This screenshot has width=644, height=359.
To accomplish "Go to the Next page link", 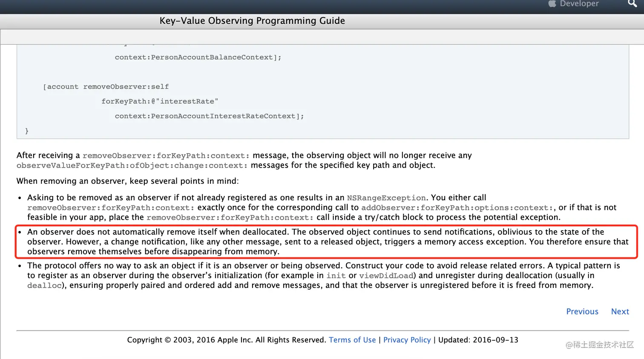I will [620, 311].
